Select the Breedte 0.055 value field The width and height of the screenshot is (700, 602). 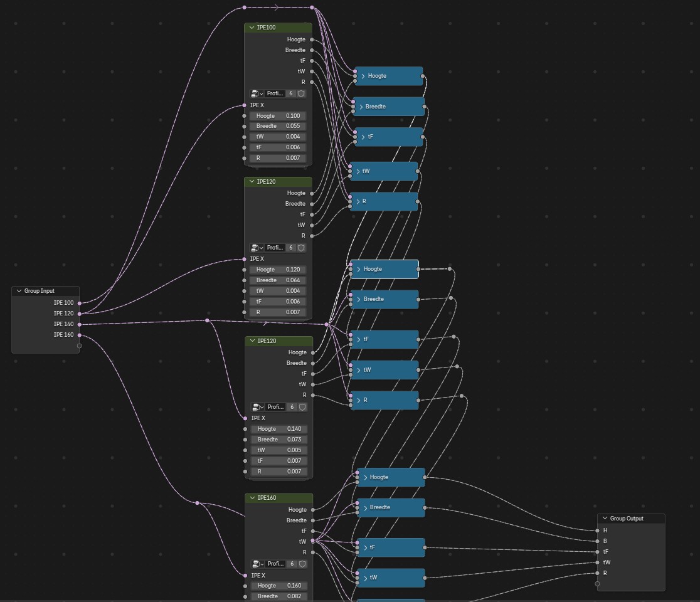278,126
